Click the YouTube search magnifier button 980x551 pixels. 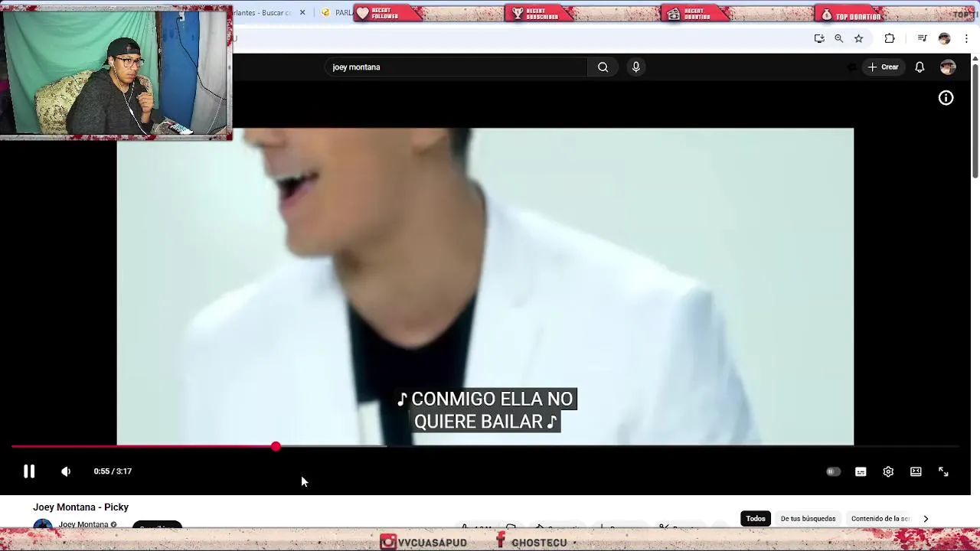603,67
